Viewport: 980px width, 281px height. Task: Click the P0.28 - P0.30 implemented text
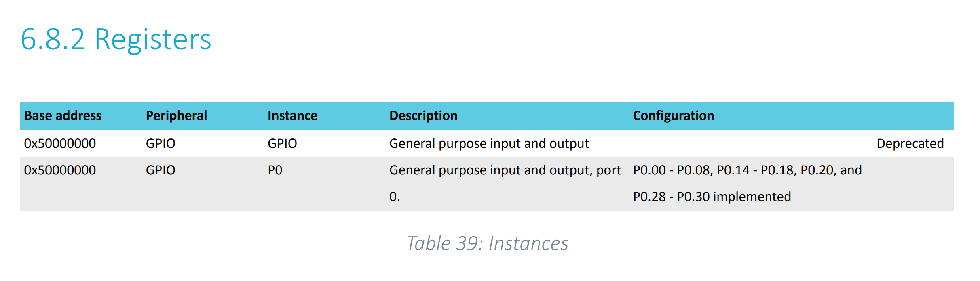712,197
